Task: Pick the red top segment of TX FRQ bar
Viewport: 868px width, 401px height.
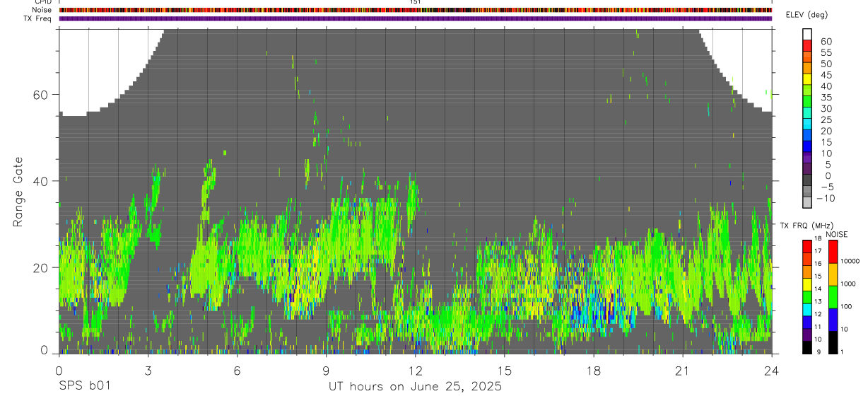Action: click(x=807, y=246)
